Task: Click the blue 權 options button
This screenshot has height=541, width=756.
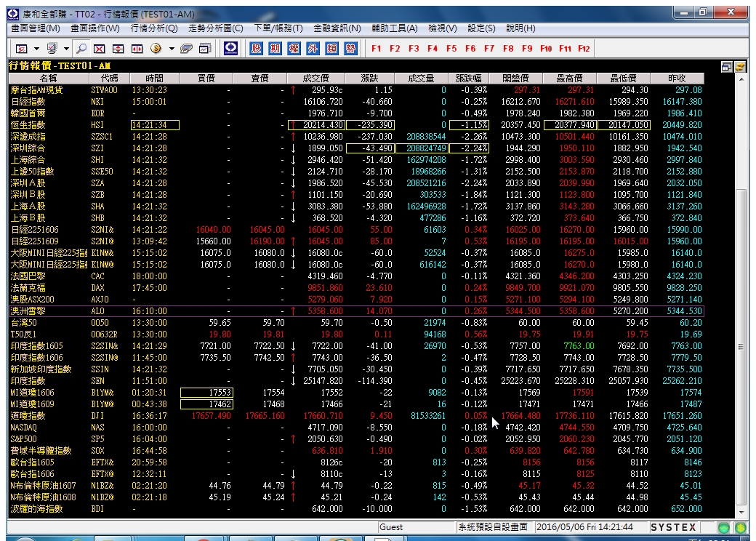Action: [x=294, y=48]
